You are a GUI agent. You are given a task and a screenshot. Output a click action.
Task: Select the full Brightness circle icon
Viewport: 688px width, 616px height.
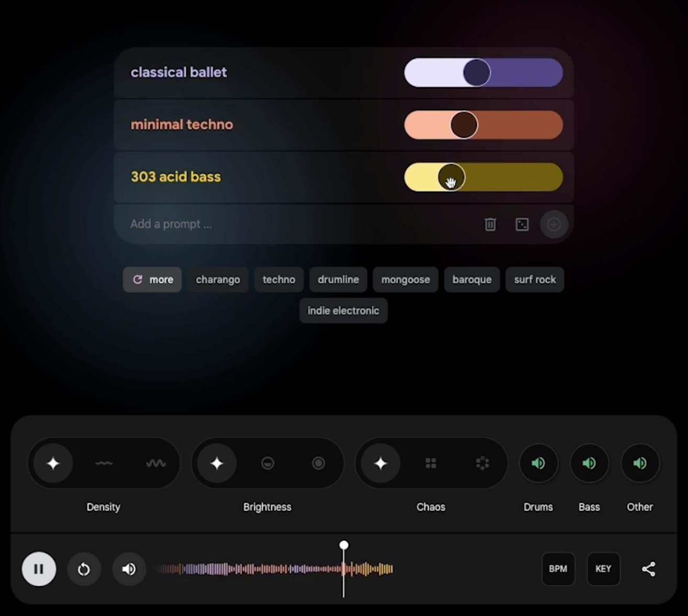click(318, 463)
